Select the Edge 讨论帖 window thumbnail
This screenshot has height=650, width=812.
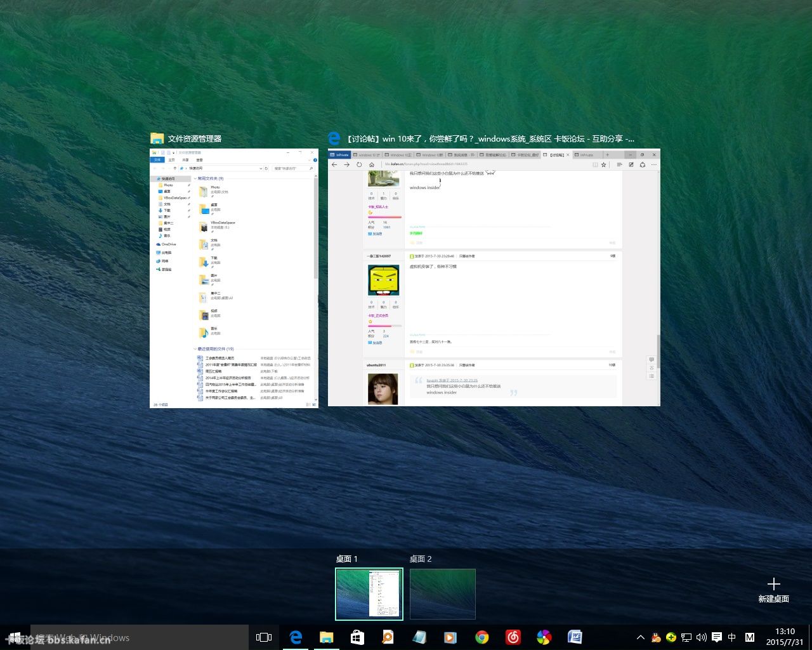coord(494,277)
